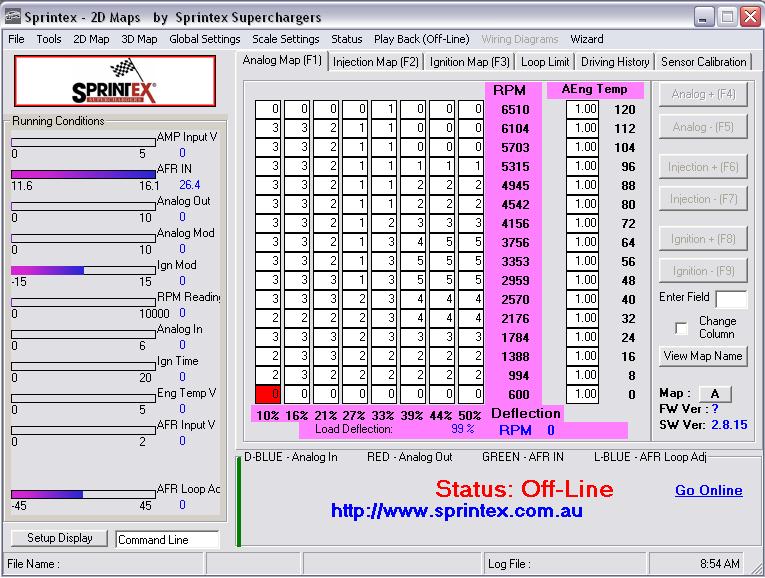Select the Driving History tab

pos(615,62)
